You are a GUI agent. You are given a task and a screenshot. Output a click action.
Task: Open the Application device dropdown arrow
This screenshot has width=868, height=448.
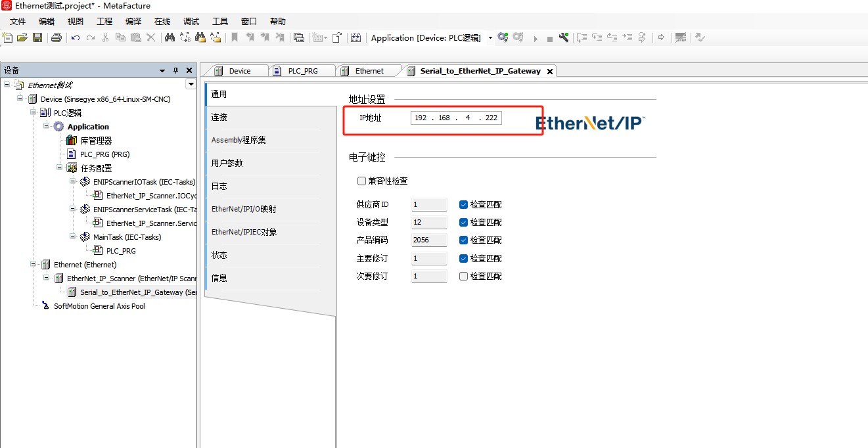click(x=490, y=38)
